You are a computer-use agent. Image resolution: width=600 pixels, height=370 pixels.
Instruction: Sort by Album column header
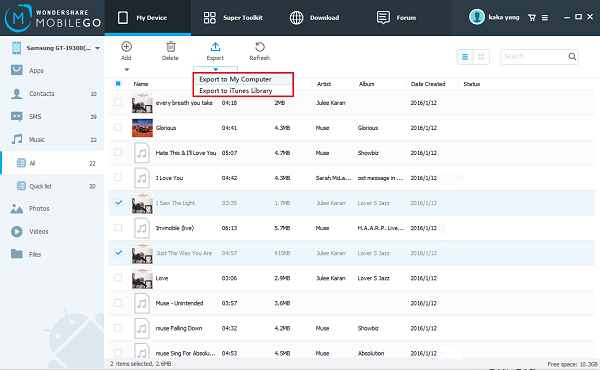point(366,84)
